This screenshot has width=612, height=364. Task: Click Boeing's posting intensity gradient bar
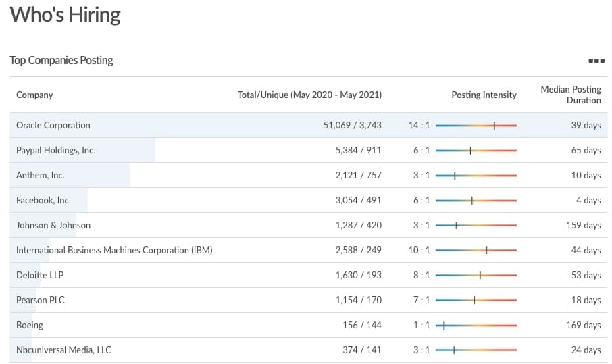[476, 325]
